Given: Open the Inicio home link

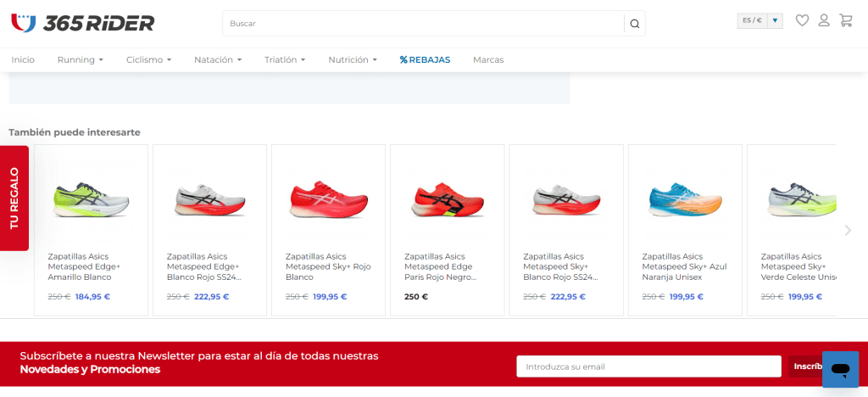Looking at the screenshot, I should pos(23,60).
